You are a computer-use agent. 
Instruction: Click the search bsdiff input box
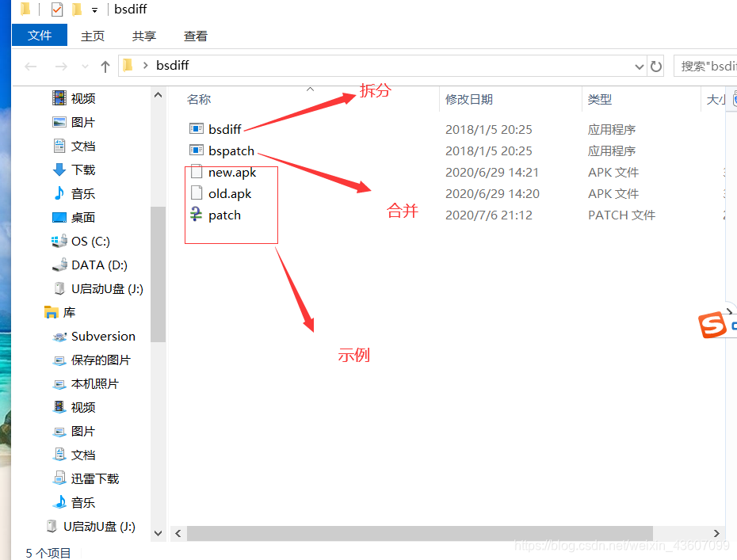(x=705, y=66)
